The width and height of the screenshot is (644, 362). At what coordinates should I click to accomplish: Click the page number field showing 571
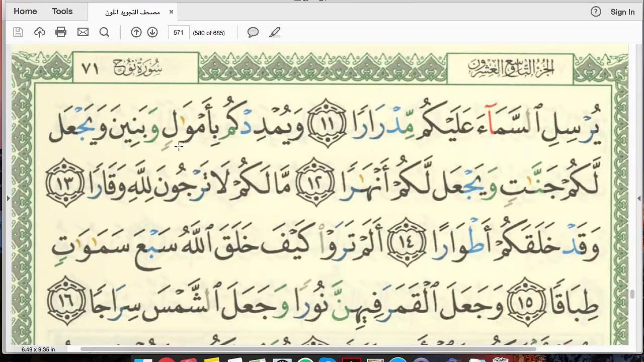point(178,33)
